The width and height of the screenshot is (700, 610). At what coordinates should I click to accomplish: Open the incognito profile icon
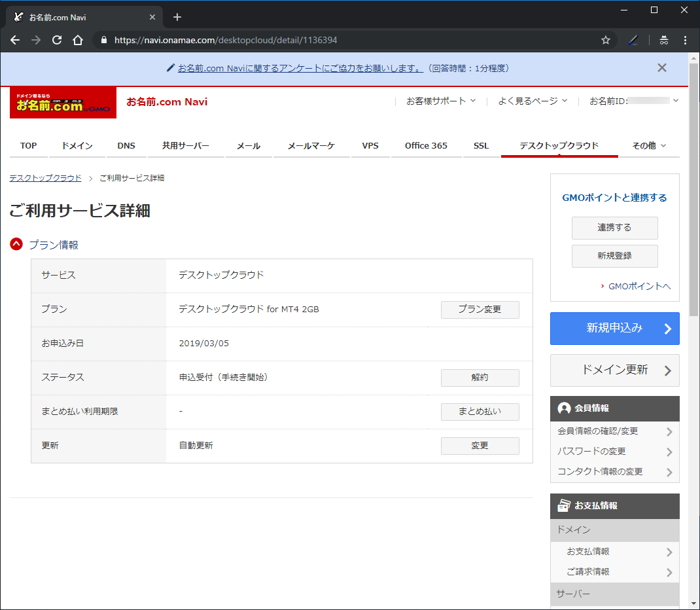coord(664,40)
